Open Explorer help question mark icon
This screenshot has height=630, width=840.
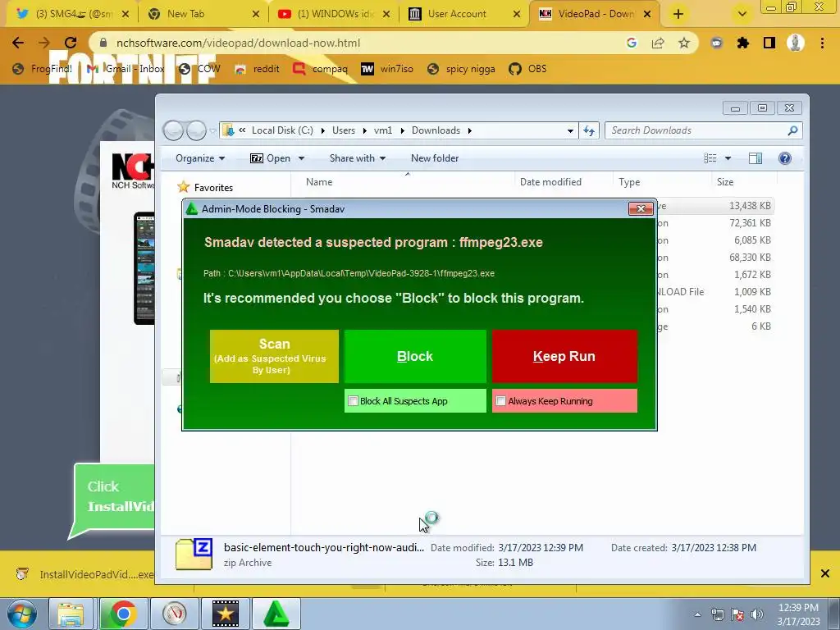(785, 158)
